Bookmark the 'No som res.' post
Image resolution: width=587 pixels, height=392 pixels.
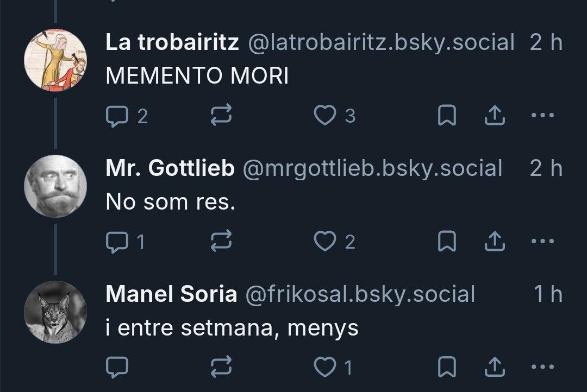447,242
